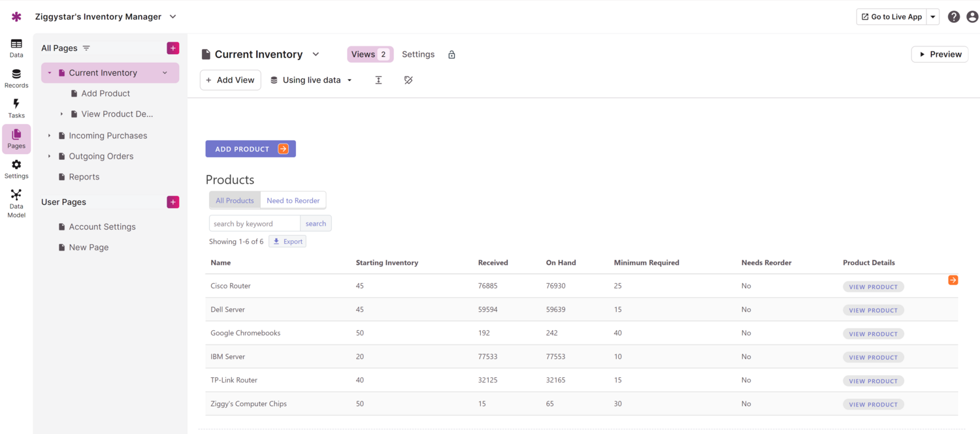
Task: Open dropdown arrow beside Go to Live App
Action: 933,17
